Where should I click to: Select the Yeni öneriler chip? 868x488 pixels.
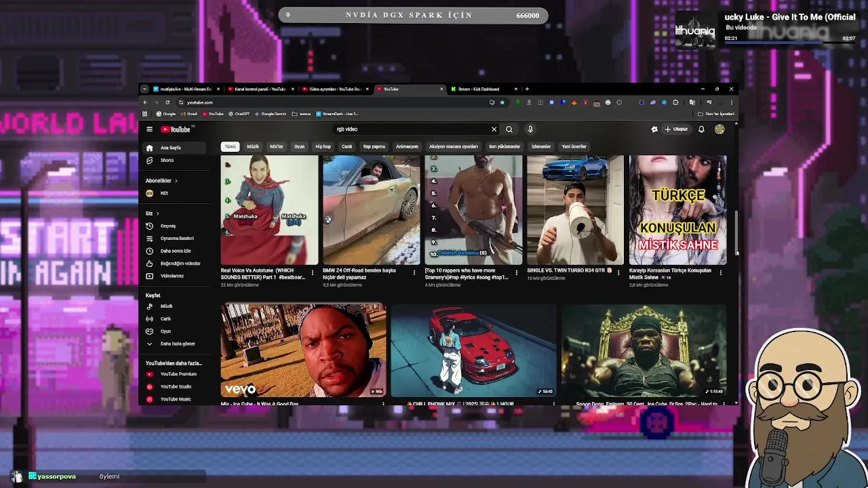[574, 146]
